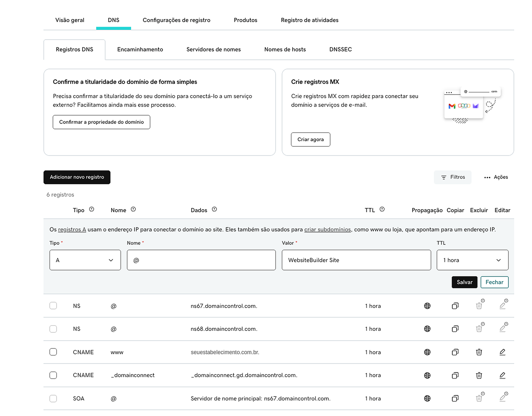Click the Criar agora MX button
The height and width of the screenshot is (416, 532).
click(310, 139)
